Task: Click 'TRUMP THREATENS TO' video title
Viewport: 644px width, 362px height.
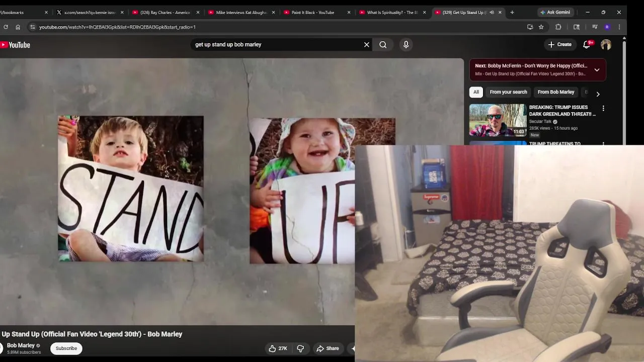Action: point(555,144)
